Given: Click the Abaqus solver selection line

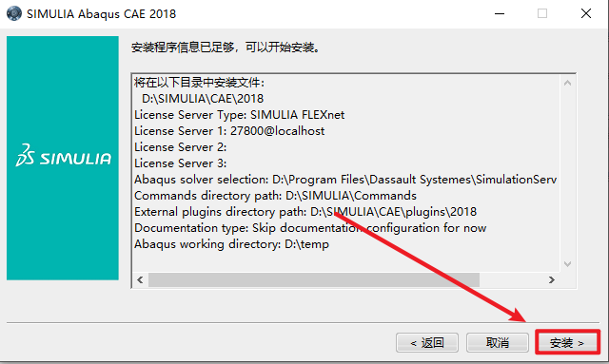Looking at the screenshot, I should pos(345,180).
